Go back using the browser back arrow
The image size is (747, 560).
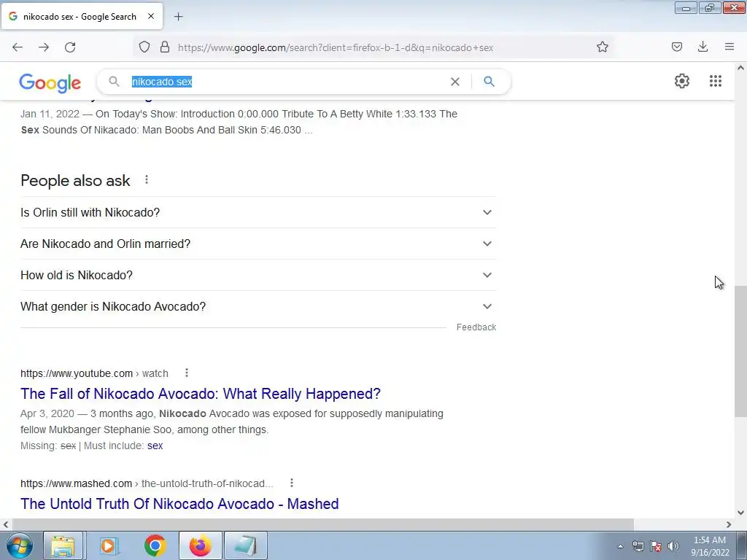tap(18, 47)
